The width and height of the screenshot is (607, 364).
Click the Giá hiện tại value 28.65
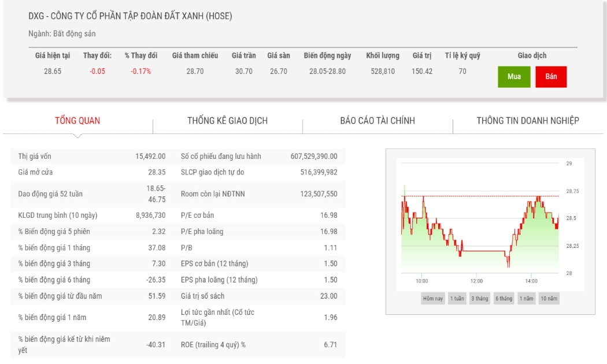(x=53, y=71)
